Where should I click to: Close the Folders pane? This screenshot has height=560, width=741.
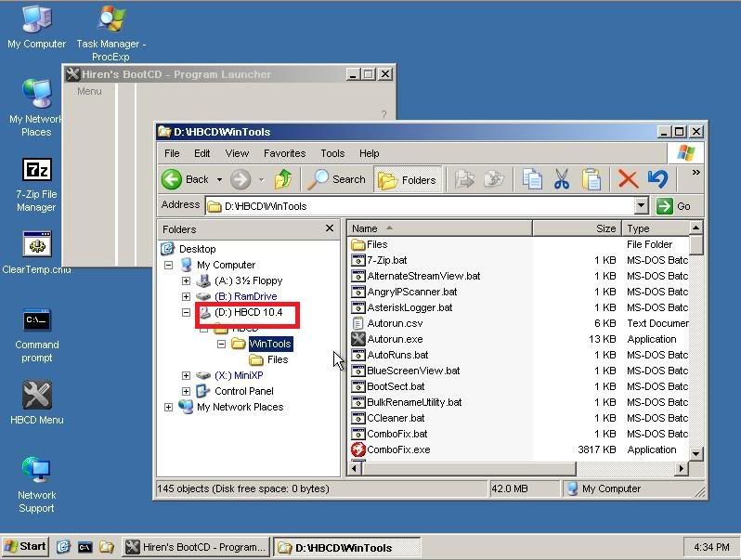(x=330, y=228)
